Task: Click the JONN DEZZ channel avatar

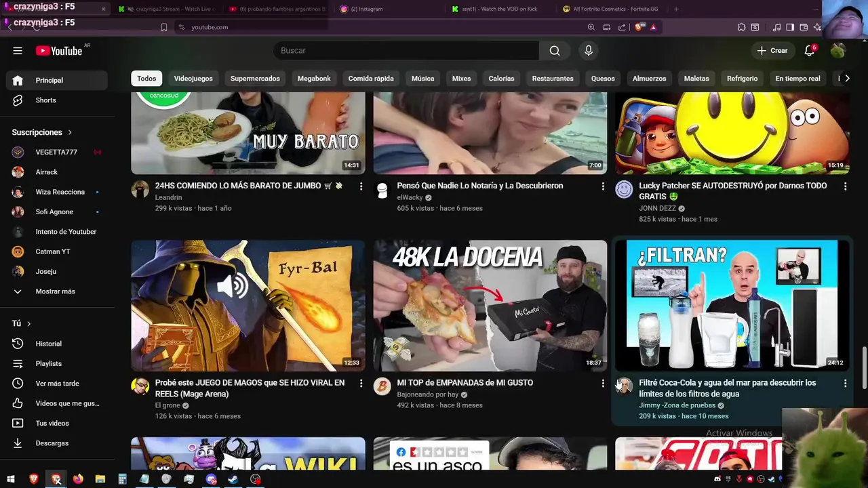Action: click(x=624, y=189)
